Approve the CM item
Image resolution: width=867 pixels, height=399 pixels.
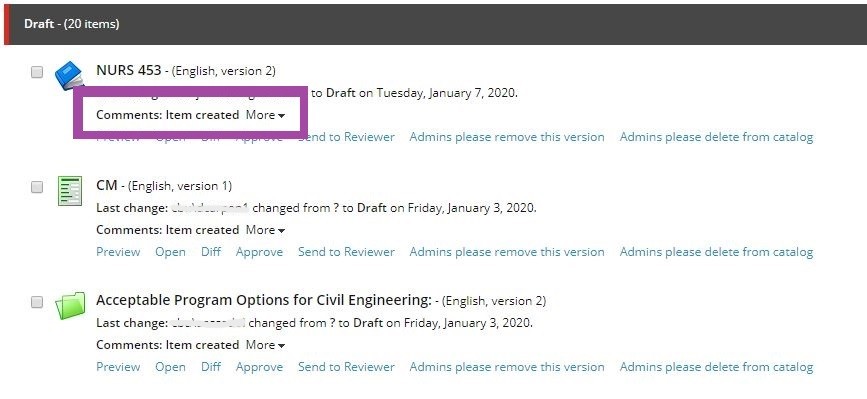click(x=259, y=252)
